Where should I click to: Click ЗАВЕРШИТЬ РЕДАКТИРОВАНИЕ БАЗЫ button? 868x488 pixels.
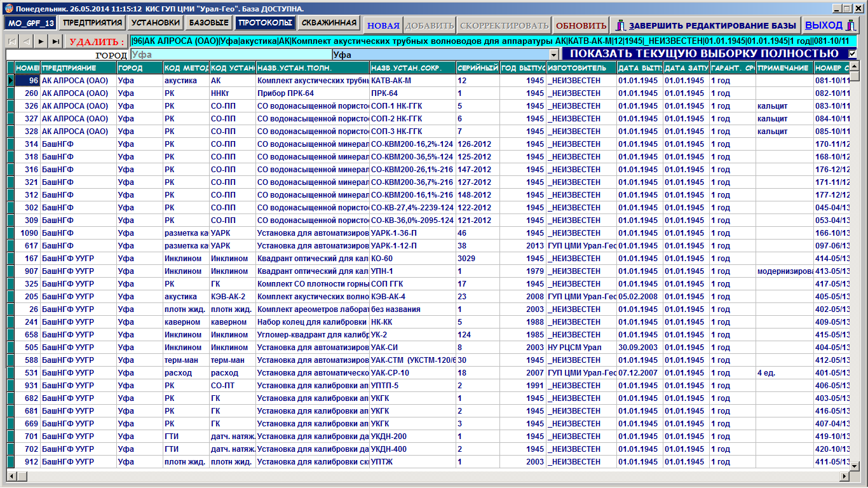705,25
